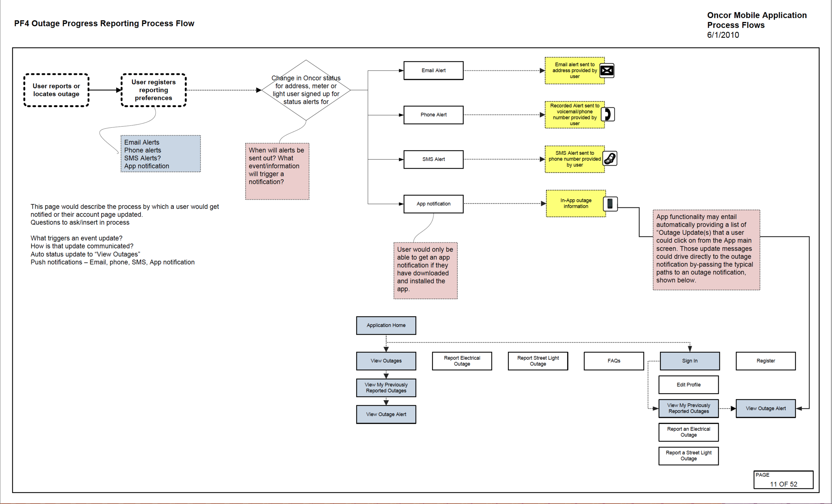This screenshot has height=504, width=832.
Task: Click Oncor Mobile Application Process Flows heading
Action: tap(757, 20)
